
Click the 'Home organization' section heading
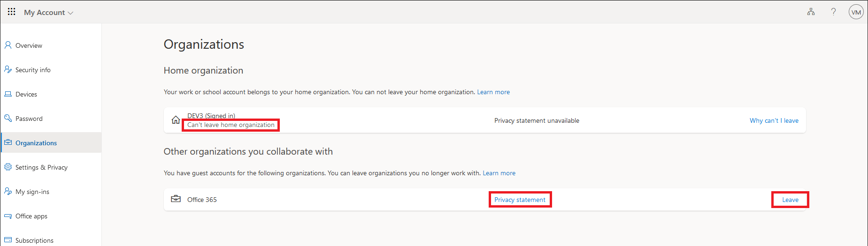click(x=203, y=71)
